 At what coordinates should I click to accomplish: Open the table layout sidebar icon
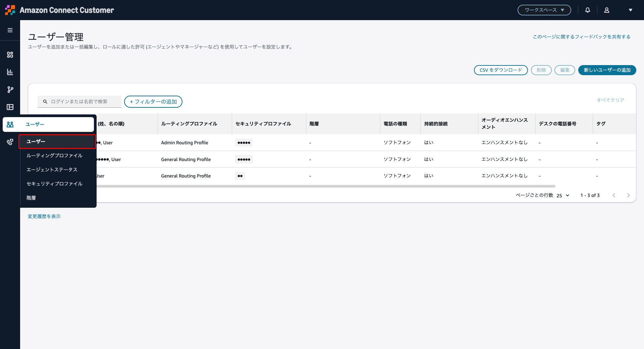[x=10, y=107]
